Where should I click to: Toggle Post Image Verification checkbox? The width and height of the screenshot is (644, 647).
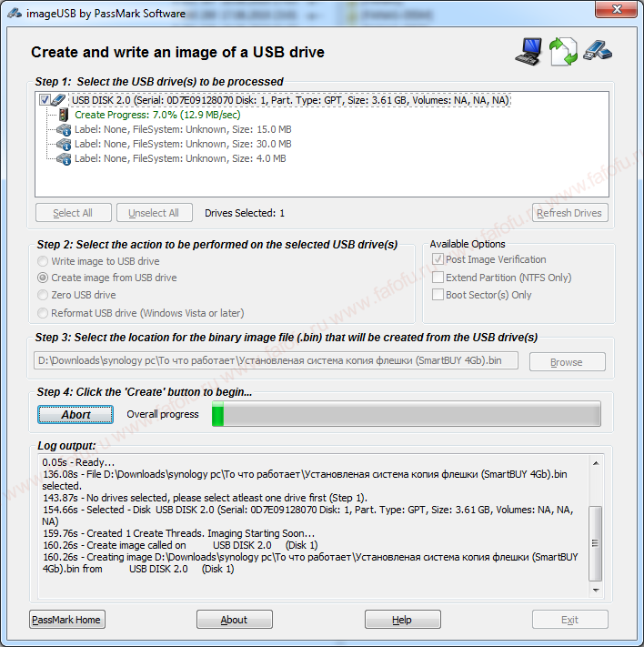(438, 259)
